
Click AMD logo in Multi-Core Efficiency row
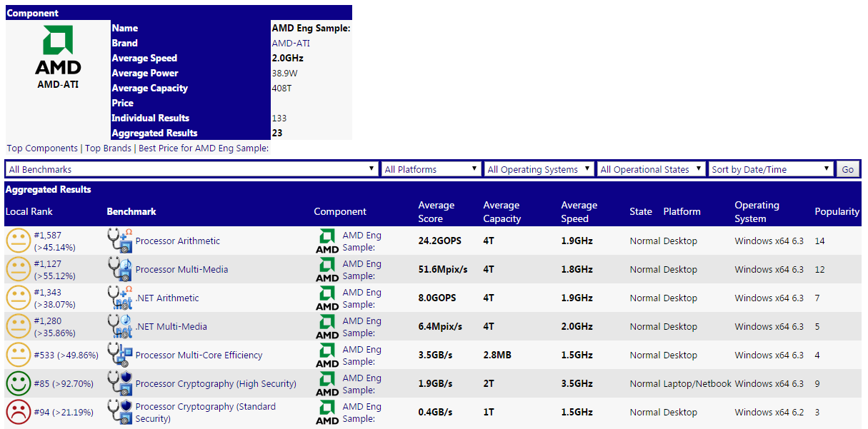pos(327,355)
